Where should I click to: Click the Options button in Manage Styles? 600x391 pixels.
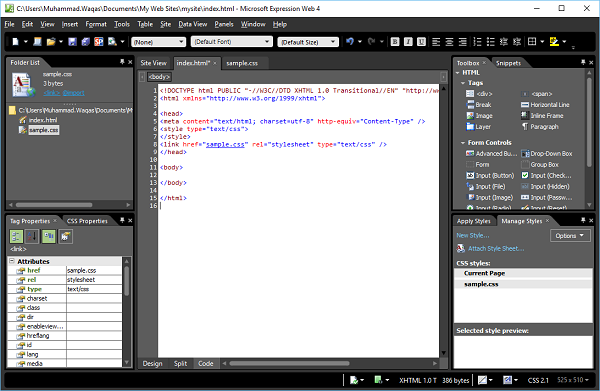tap(570, 236)
